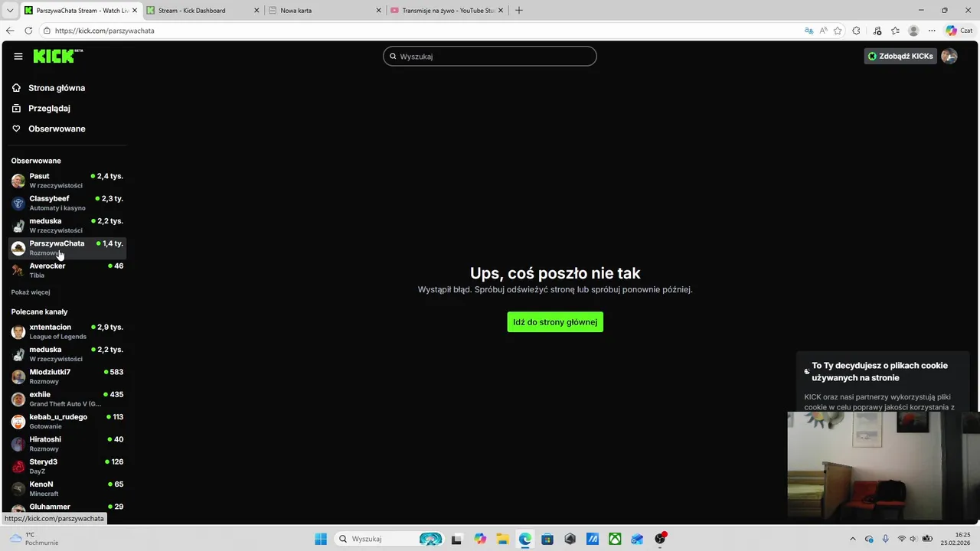Open File Explorer from the taskbar
Viewport: 980px width, 551px height.
(x=502, y=539)
